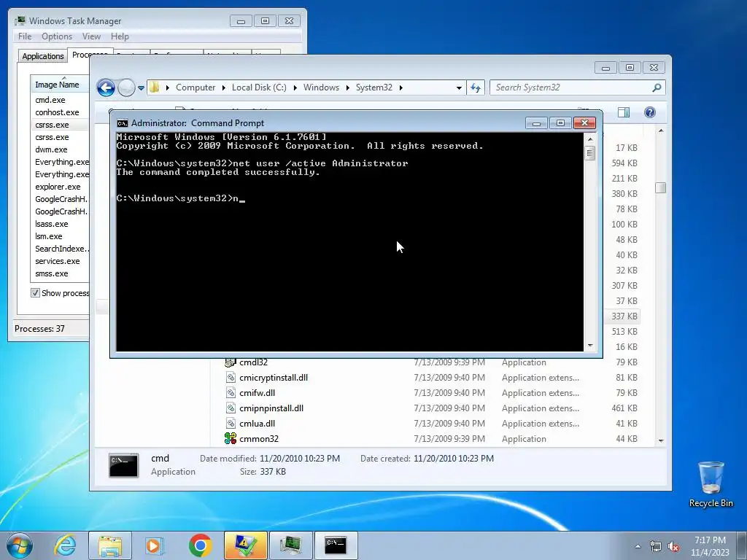Show hidden tray icons arrow
The image size is (747, 560).
(x=638, y=546)
